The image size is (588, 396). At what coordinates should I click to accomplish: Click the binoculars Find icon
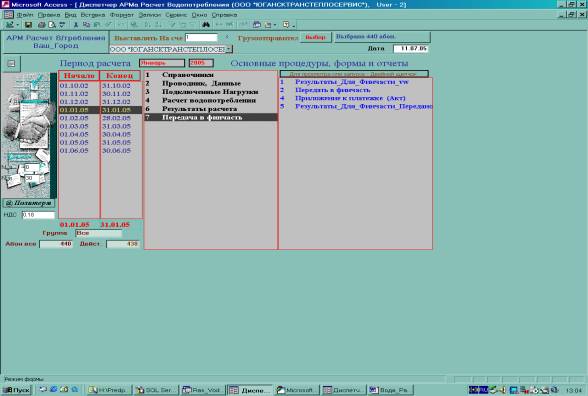coord(206,25)
